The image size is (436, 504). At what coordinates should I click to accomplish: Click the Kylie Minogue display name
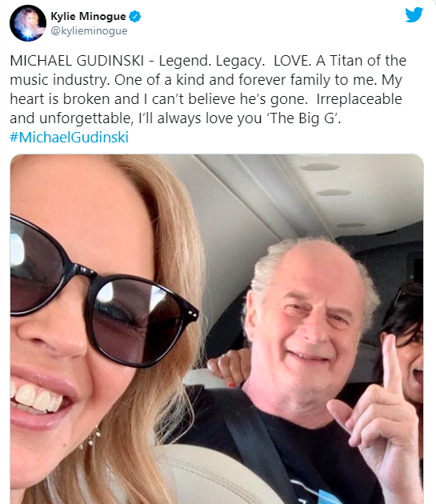[88, 16]
